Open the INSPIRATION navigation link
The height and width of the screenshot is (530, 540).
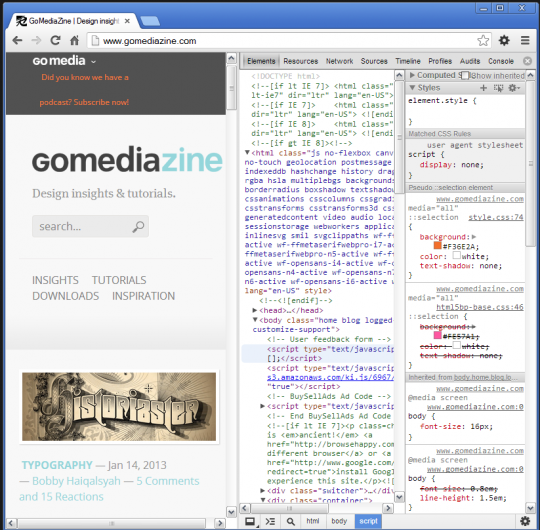click(x=143, y=296)
